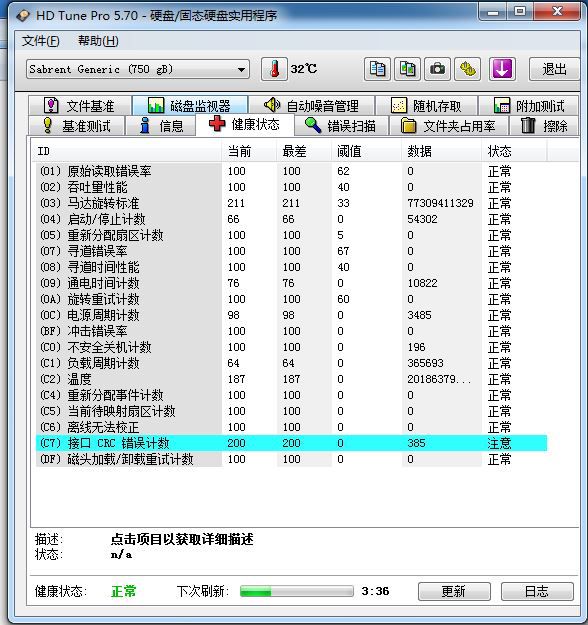
Task: Click the copy screenshot to clipboard icon
Action: (407, 69)
